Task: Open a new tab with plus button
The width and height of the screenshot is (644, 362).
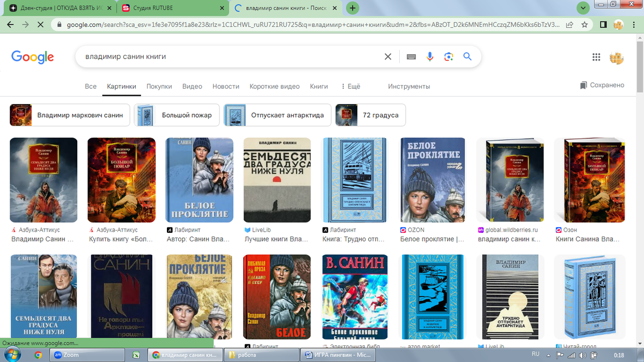Action: pyautogui.click(x=353, y=8)
